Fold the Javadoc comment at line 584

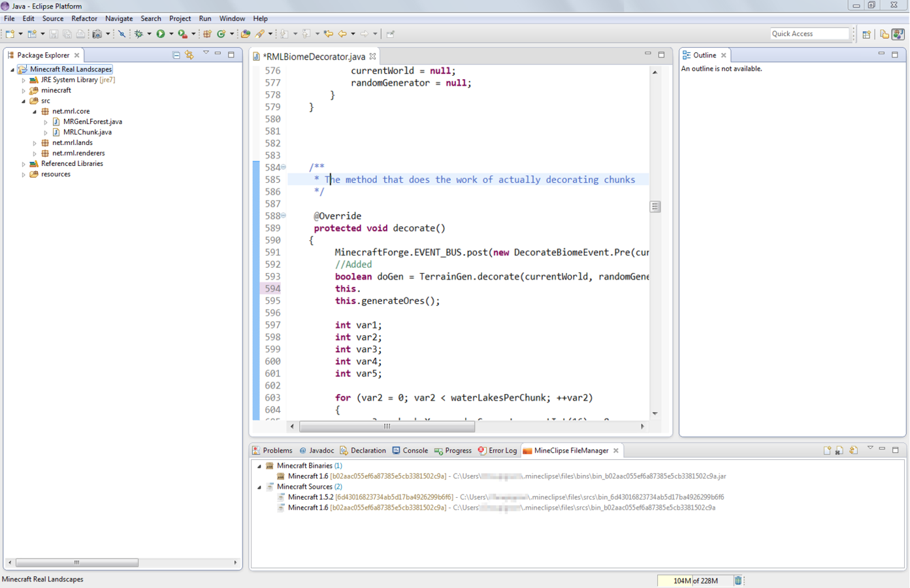pos(284,167)
